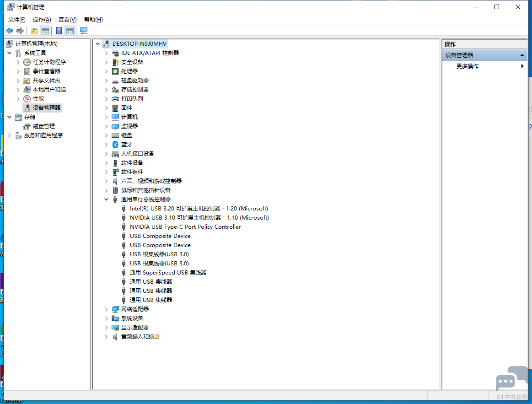Click the Forward arrow toolbar icon
Image resolution: width=532 pixels, height=404 pixels.
tap(20, 31)
